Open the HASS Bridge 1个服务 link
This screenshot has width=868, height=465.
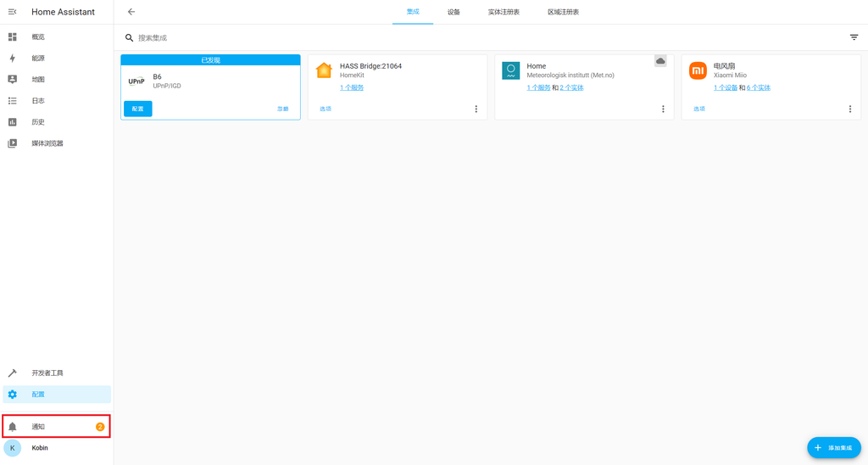click(x=352, y=87)
